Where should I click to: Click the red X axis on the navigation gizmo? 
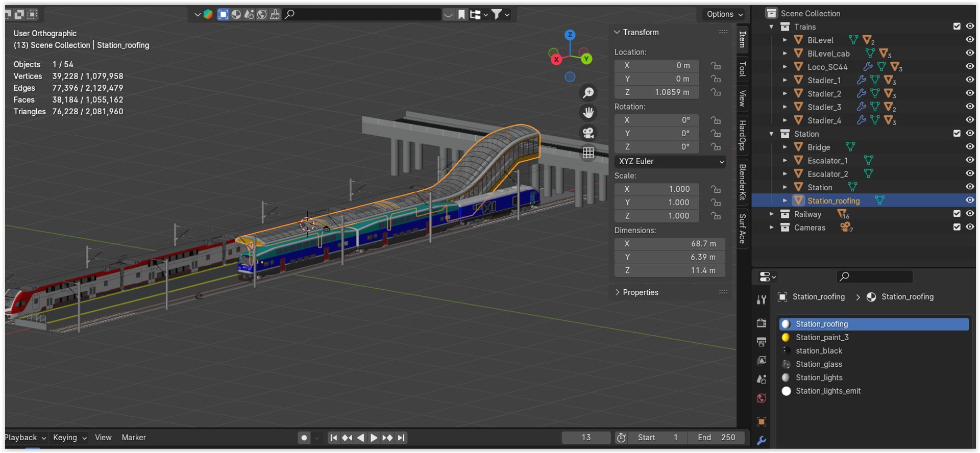tap(556, 59)
